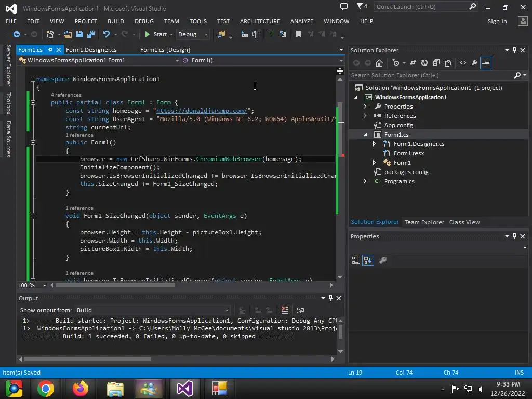
Task: Toggle auto-hide pin on Properties panel
Action: click(514, 236)
